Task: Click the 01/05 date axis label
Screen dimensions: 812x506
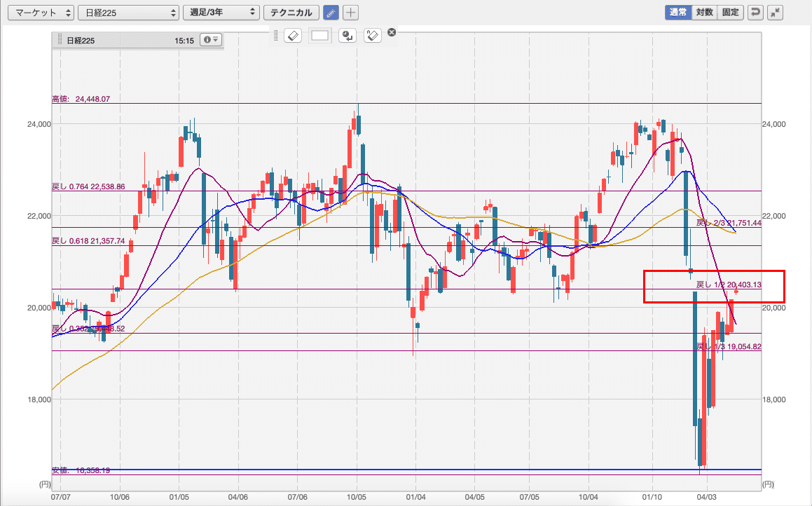Action: tap(179, 497)
